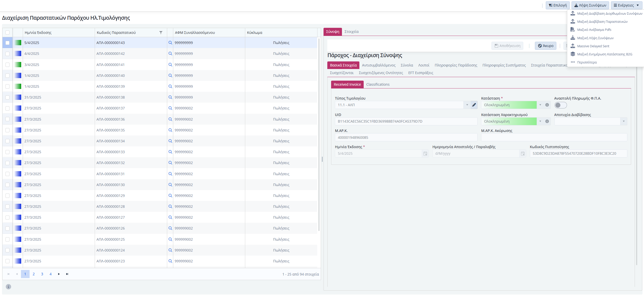Open magnifier lookup for ΑΠΛ-0000000142 row
The height and width of the screenshot is (295, 644).
170,54
